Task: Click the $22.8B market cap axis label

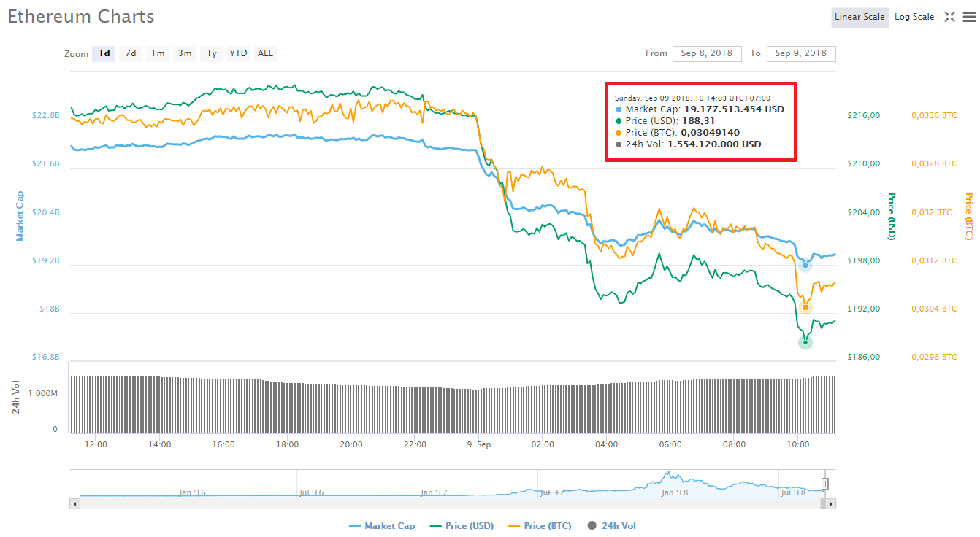Action: [x=45, y=115]
